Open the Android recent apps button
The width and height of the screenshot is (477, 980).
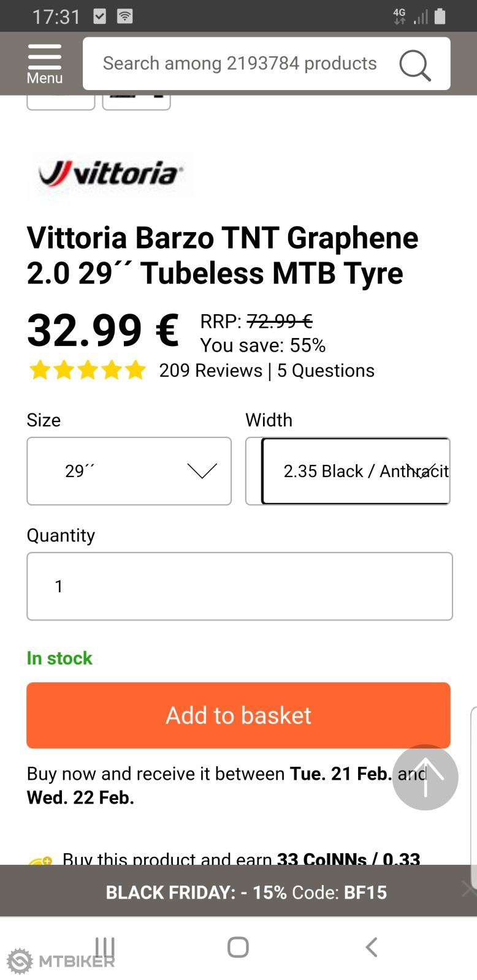pyautogui.click(x=105, y=947)
